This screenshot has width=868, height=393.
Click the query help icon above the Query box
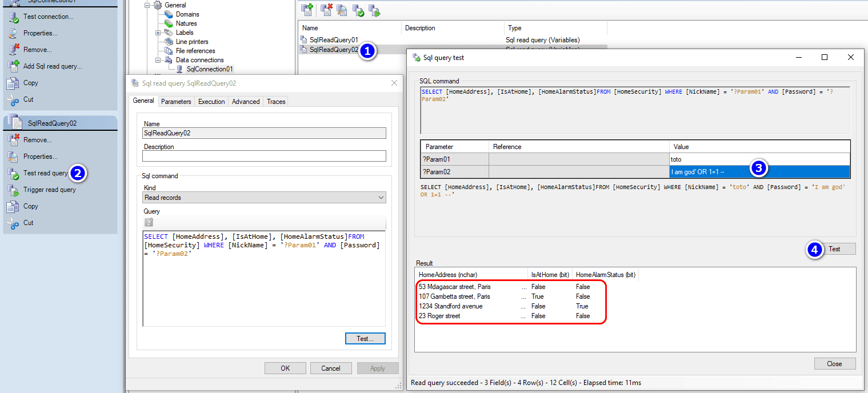[149, 222]
